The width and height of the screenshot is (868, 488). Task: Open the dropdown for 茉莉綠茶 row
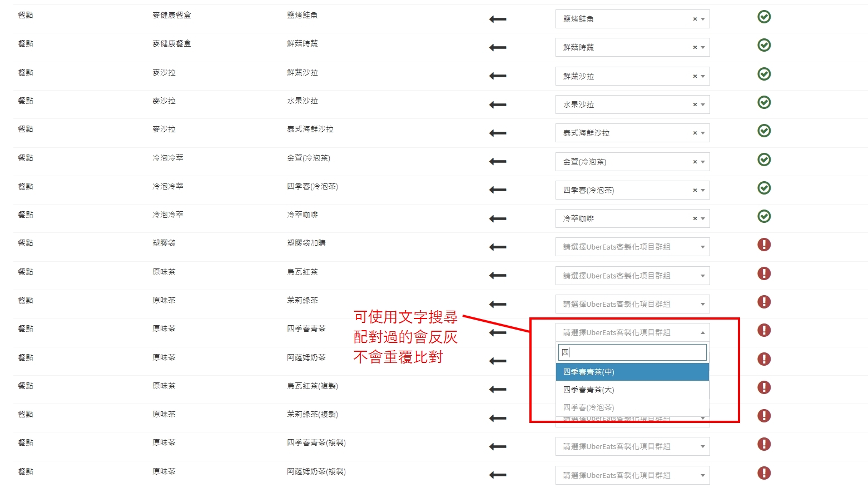point(632,305)
